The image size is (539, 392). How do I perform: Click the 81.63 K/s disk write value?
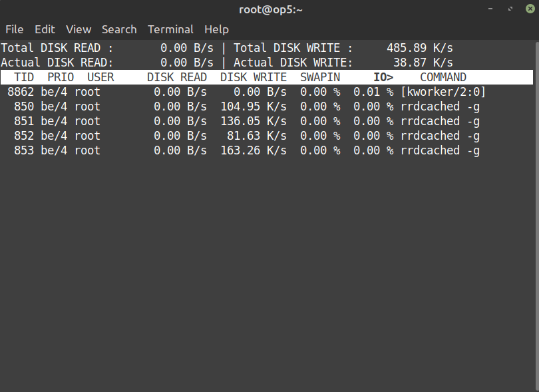[x=257, y=136]
